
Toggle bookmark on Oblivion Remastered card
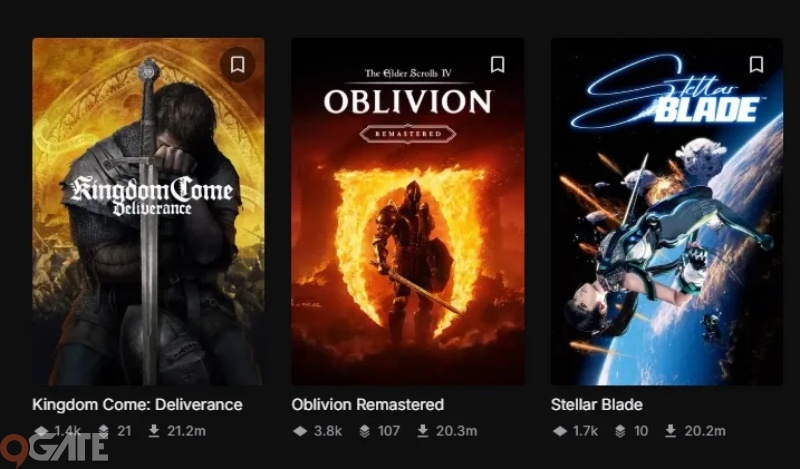(x=497, y=65)
